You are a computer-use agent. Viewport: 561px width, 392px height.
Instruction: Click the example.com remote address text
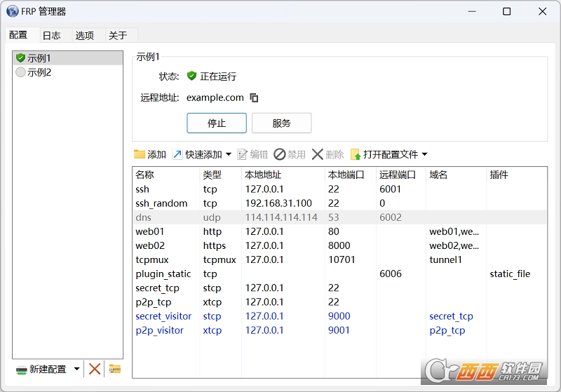tap(215, 97)
